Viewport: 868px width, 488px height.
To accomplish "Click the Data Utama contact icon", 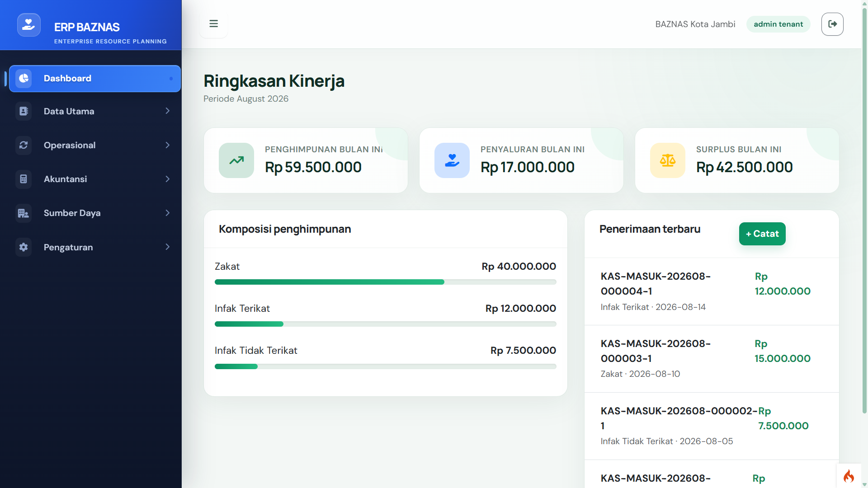I will click(x=24, y=111).
